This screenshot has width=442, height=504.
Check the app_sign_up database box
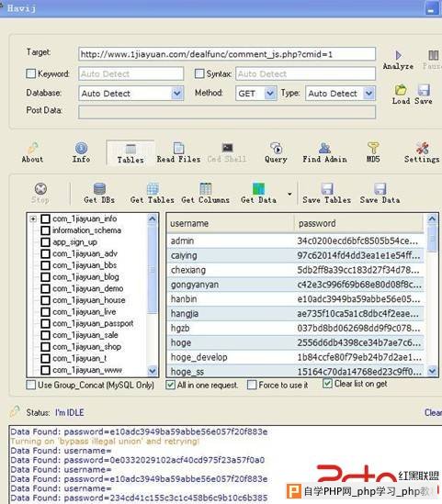tap(45, 242)
